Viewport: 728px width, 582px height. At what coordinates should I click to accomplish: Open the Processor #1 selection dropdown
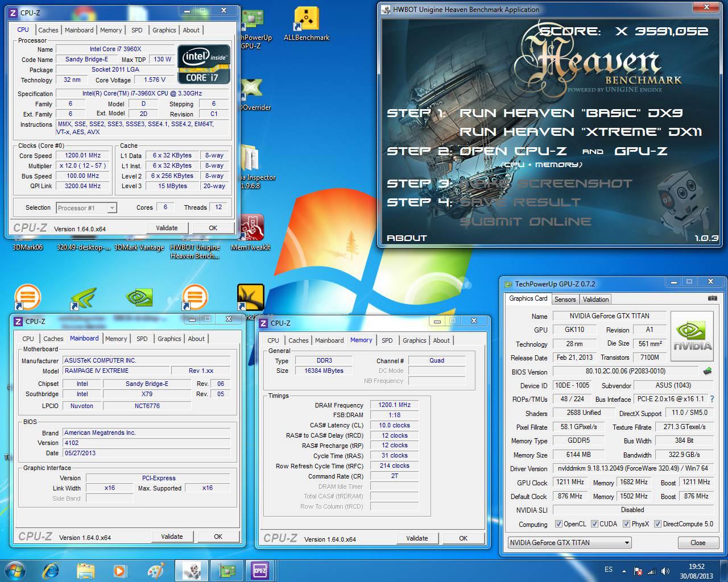(x=86, y=208)
